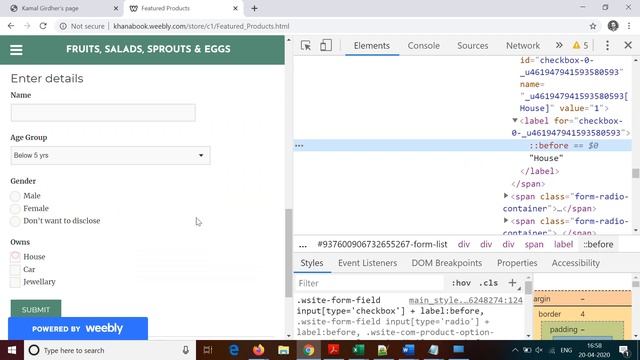Launch Microsoft Edge from the taskbar
This screenshot has height=360, width=640.
pyautogui.click(x=234, y=350)
